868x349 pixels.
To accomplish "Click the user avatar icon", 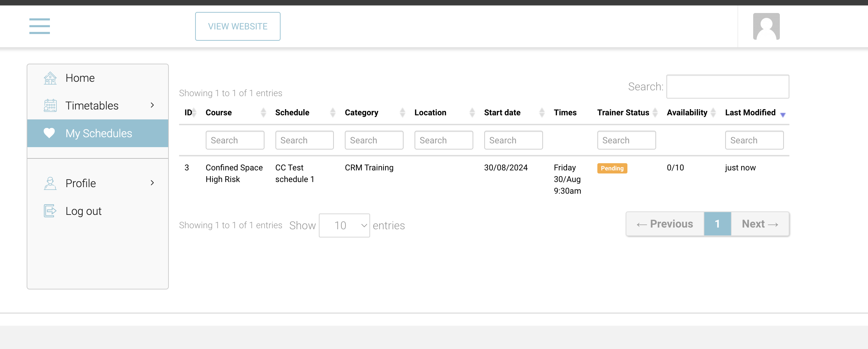I will (x=766, y=26).
